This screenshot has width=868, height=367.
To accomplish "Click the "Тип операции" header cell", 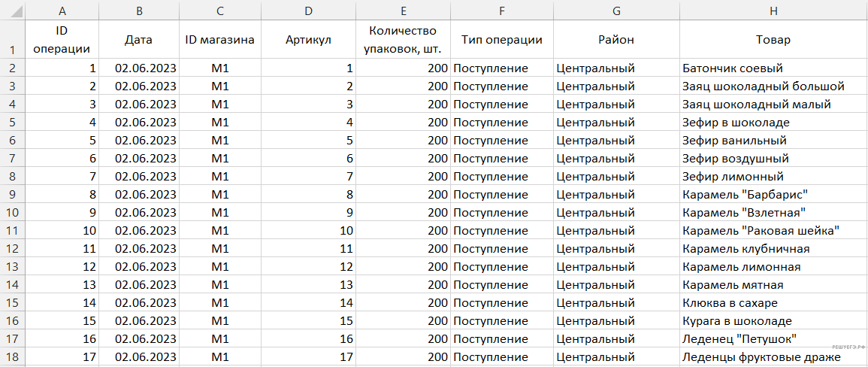I will pyautogui.click(x=501, y=40).
